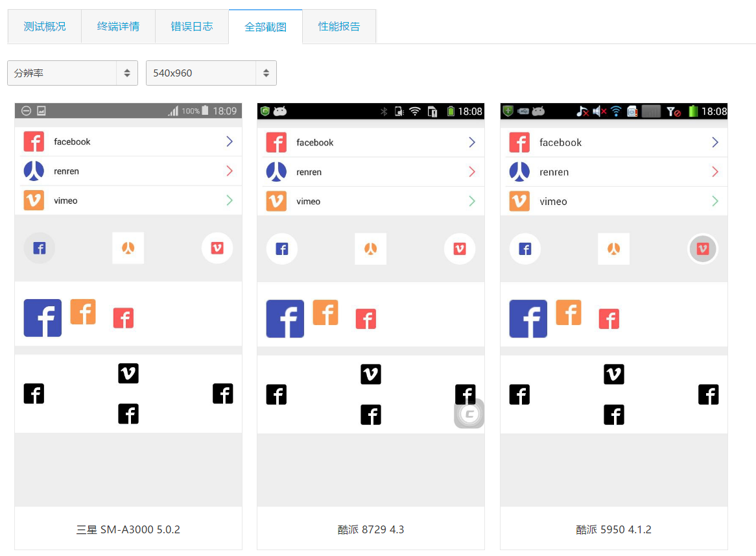Open the 酷派 8729 4.3 device caption
This screenshot has width=756, height=556.
pyautogui.click(x=371, y=529)
